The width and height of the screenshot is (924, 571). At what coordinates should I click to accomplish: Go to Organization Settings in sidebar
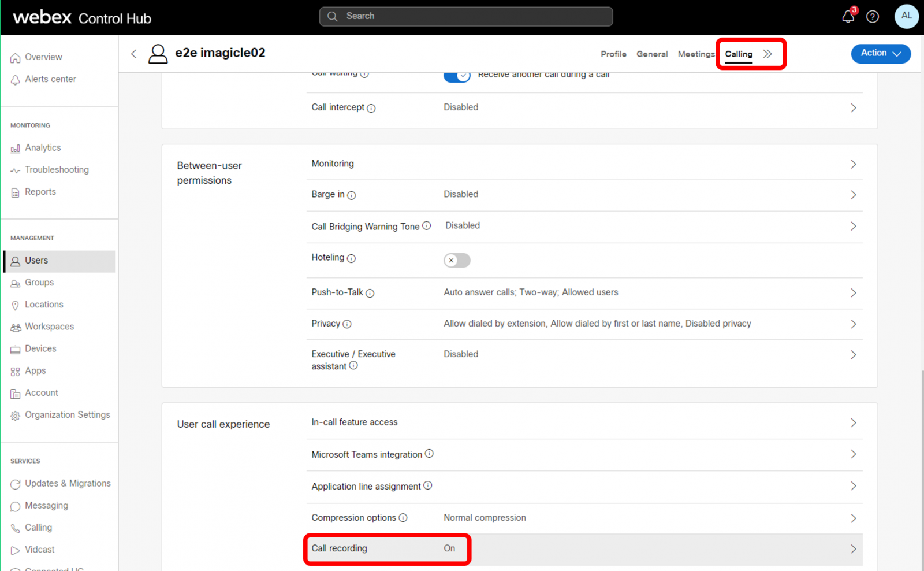tap(67, 415)
